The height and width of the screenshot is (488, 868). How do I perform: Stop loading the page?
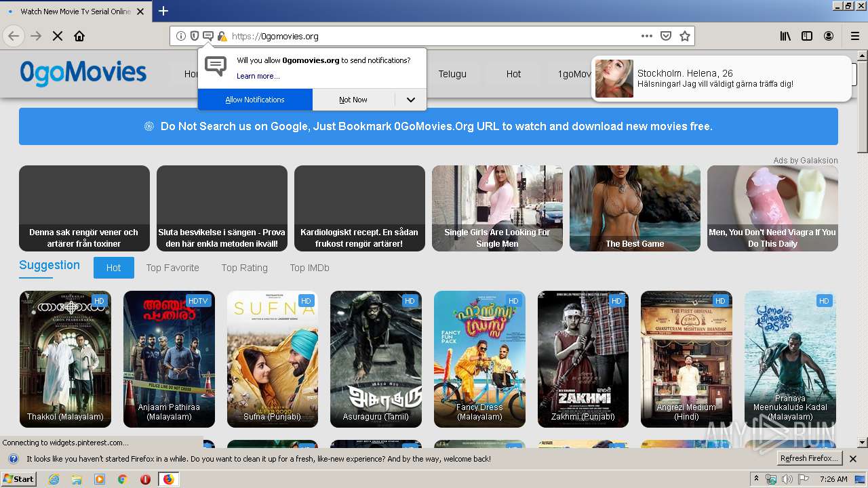coord(58,36)
